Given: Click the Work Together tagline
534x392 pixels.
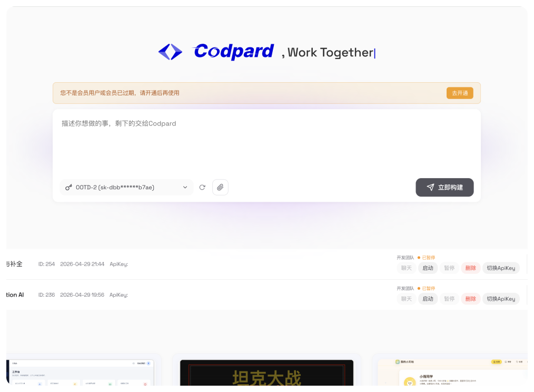Looking at the screenshot, I should point(330,53).
